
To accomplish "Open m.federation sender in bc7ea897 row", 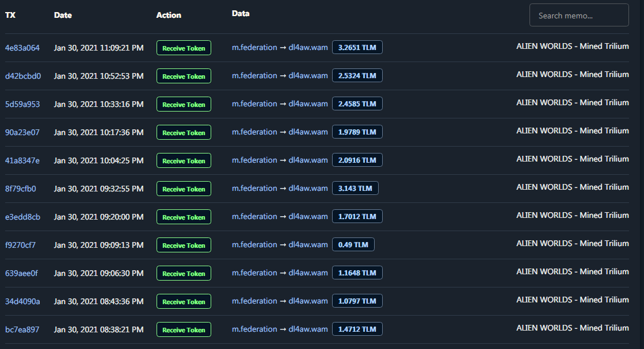I will 254,329.
